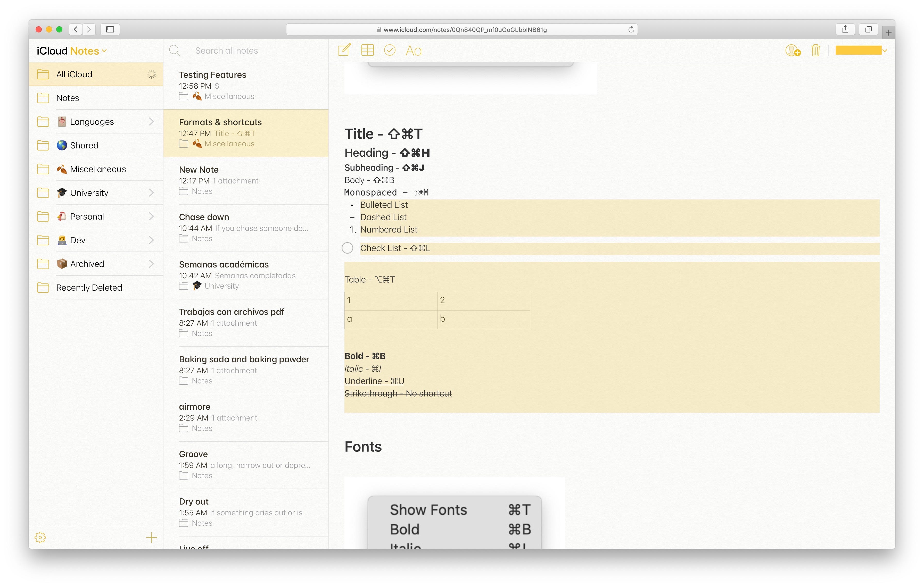Click table cell containing 1
The width and height of the screenshot is (924, 587).
point(391,301)
